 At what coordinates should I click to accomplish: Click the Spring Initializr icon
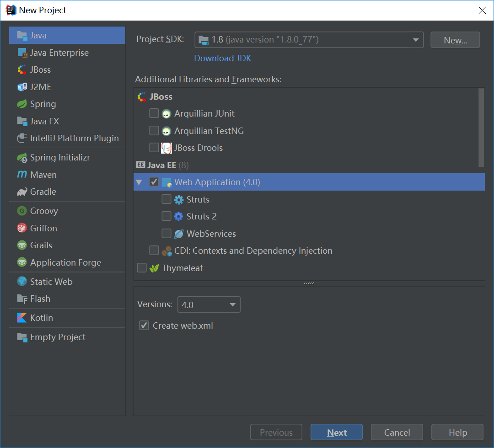[22, 157]
